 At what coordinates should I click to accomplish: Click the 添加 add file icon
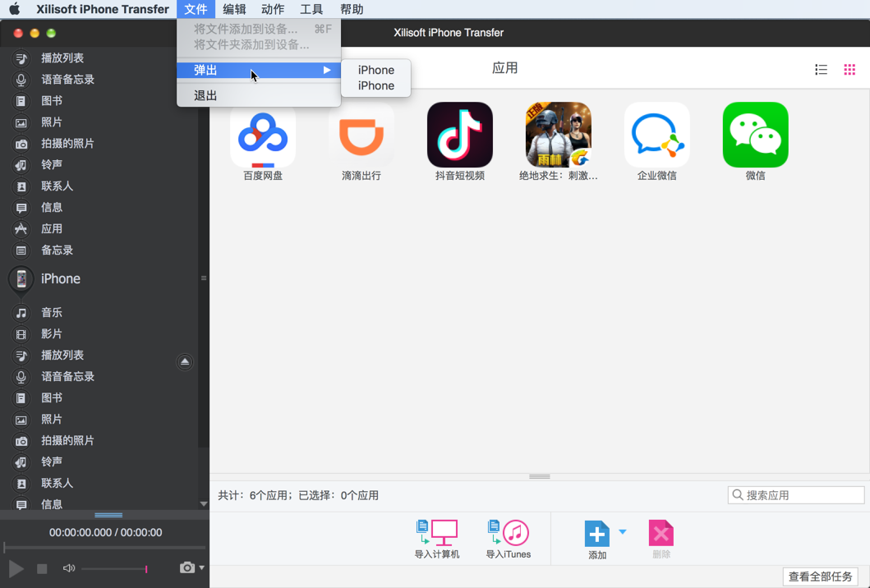597,534
